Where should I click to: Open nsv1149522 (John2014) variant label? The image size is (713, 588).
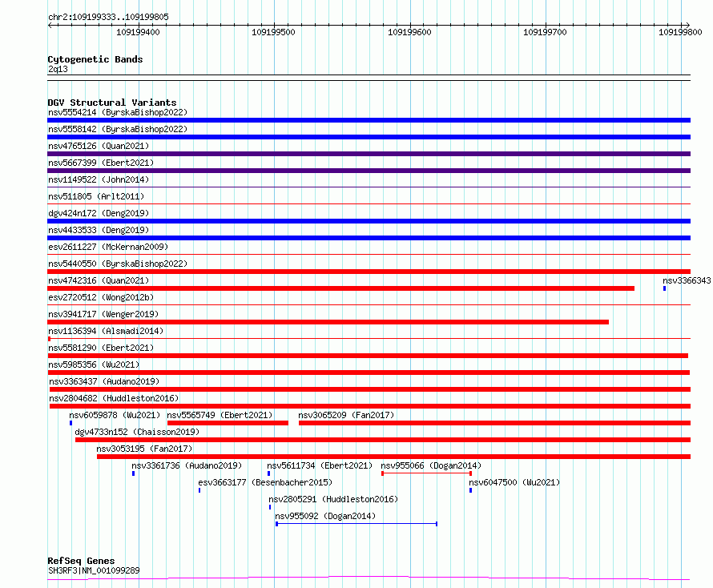pyautogui.click(x=99, y=179)
